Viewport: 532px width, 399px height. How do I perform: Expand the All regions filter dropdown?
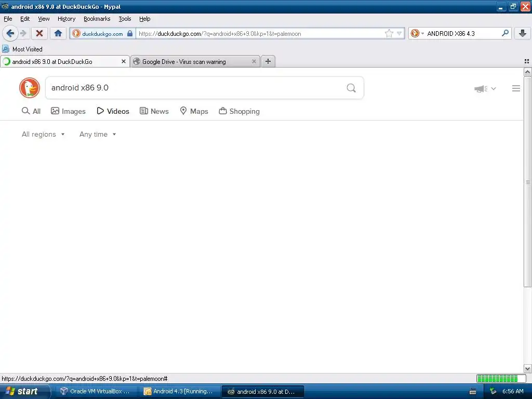tap(43, 135)
